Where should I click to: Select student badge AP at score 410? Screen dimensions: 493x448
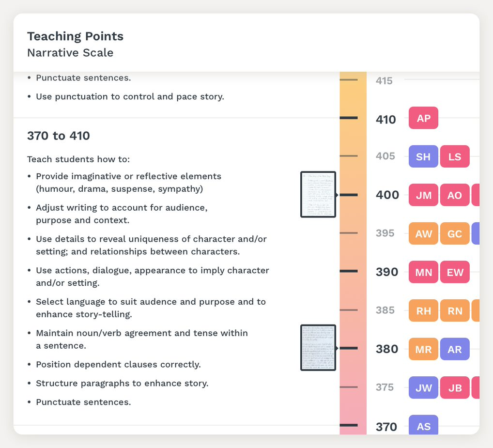(423, 118)
